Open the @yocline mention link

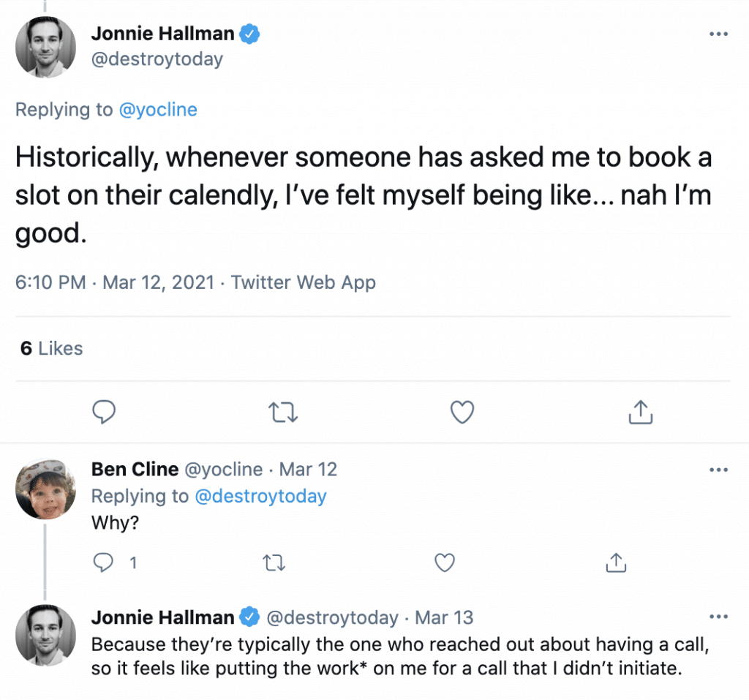(156, 110)
